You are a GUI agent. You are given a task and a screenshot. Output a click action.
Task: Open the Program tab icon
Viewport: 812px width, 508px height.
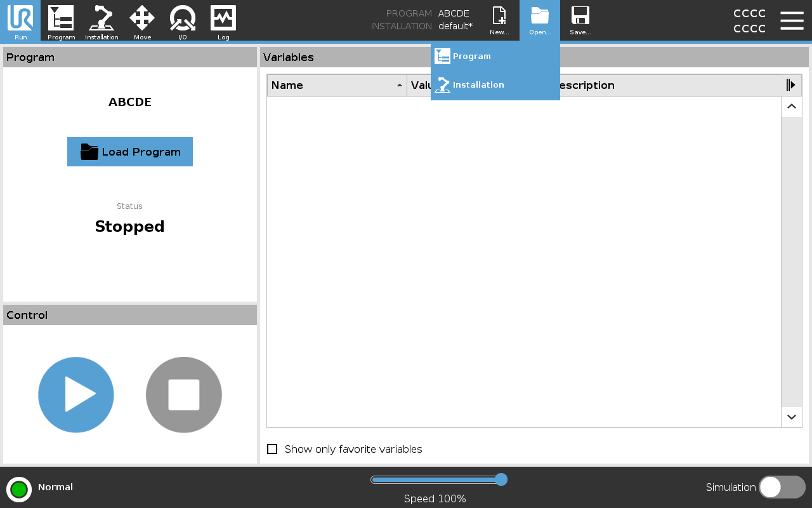point(61,20)
